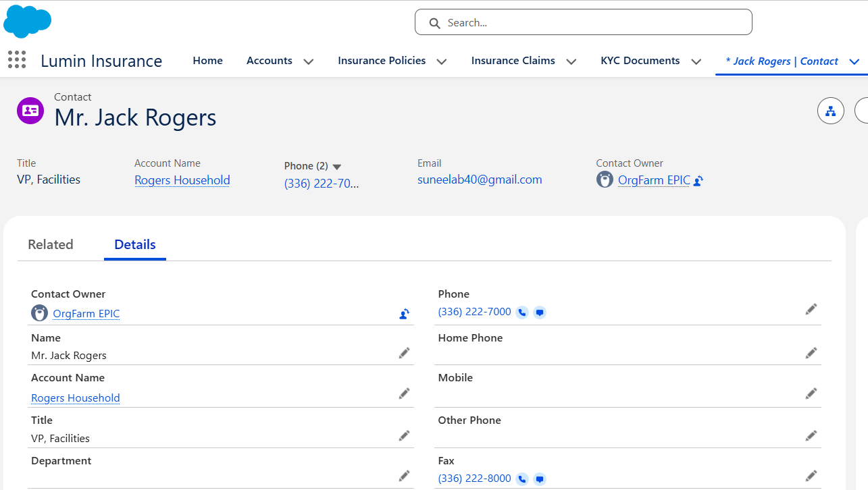The image size is (868, 490).
Task: Open OrgFarm EPIC link in Details section
Action: pos(86,314)
